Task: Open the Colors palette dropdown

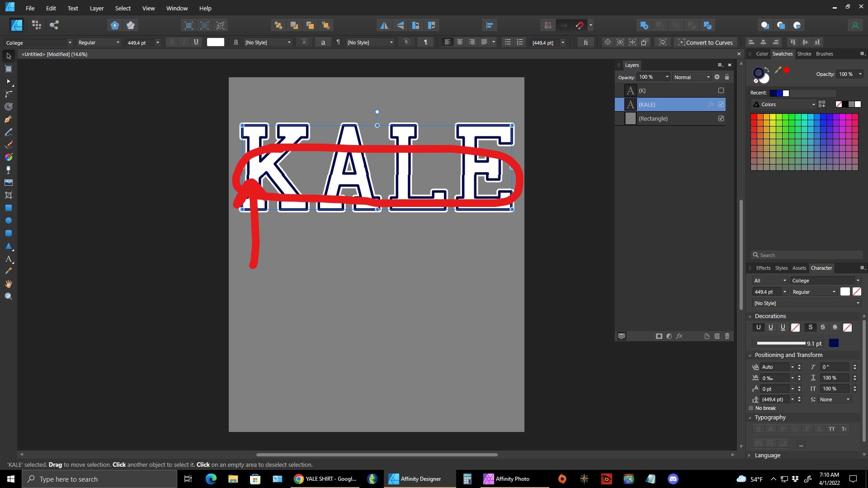Action: click(x=784, y=104)
